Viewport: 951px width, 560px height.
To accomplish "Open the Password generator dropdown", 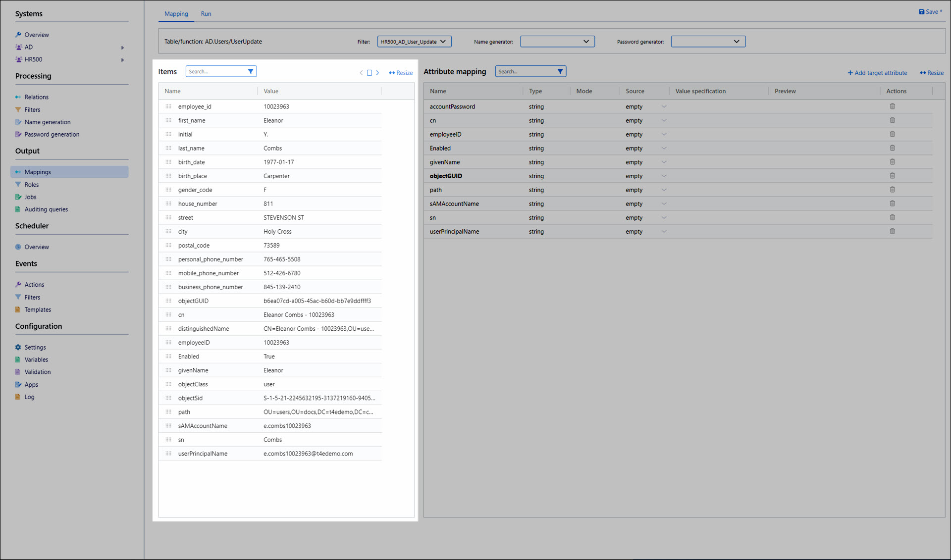I will click(x=707, y=42).
